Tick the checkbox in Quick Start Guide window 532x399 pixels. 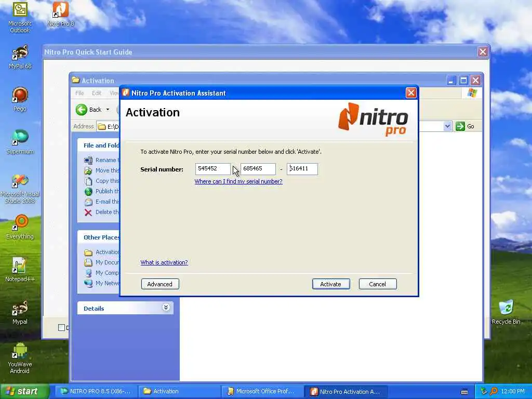[61, 327]
